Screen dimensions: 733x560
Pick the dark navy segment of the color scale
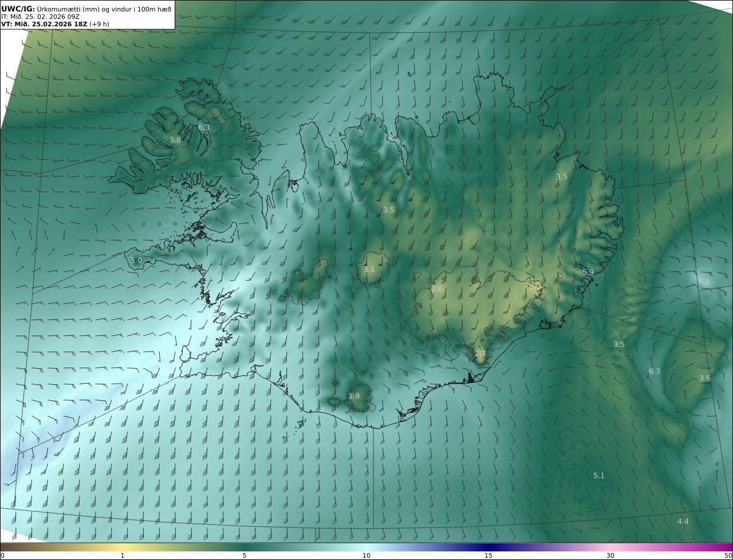488,547
